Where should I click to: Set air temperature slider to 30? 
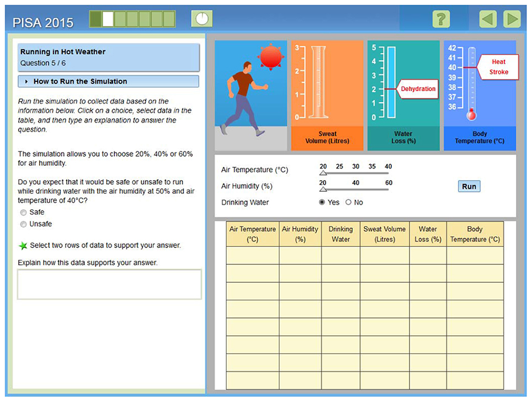[x=355, y=173]
